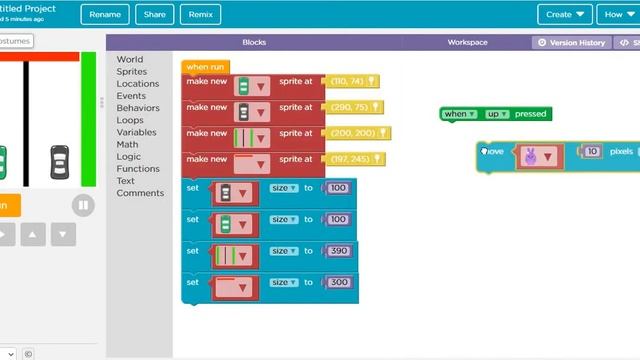Open the Math block category
The height and width of the screenshot is (360, 640).
(x=127, y=144)
